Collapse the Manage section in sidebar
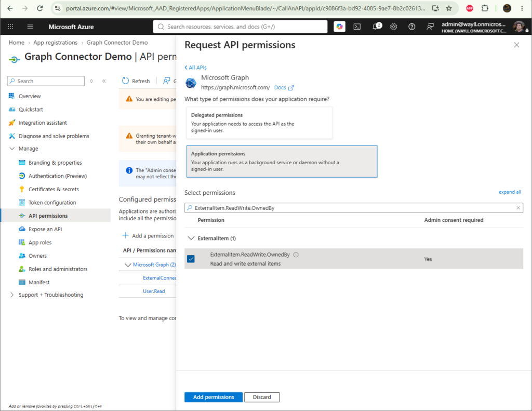 click(x=12, y=149)
